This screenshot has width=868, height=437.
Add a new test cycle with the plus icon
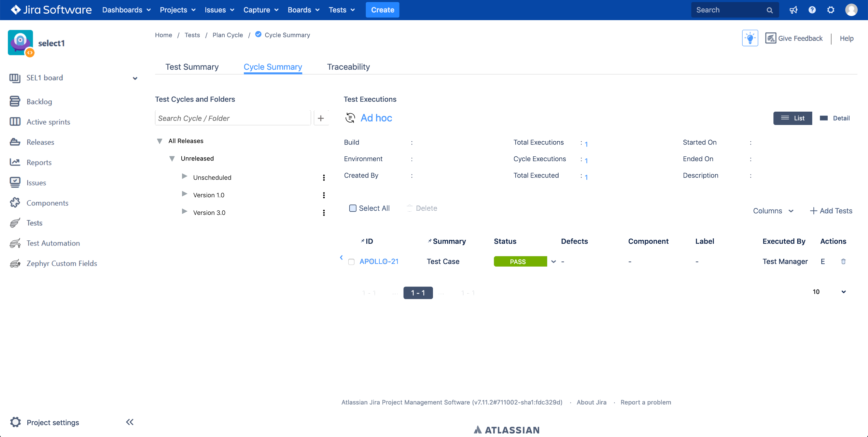point(321,118)
